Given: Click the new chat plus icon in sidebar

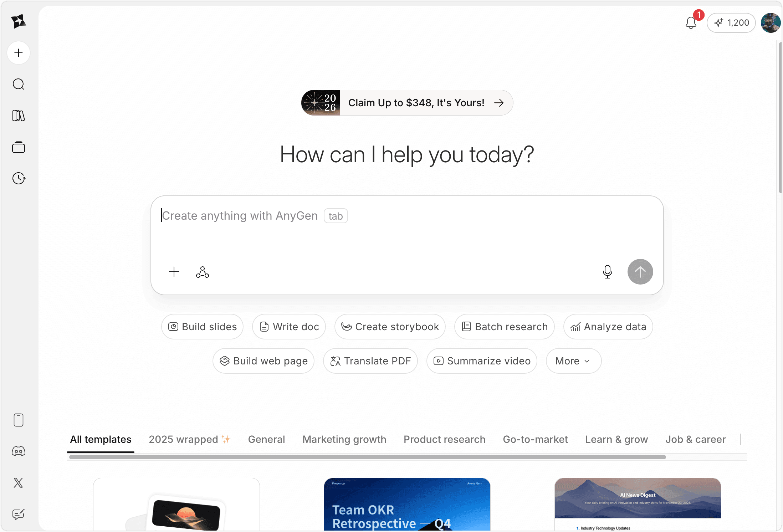Looking at the screenshot, I should (x=19, y=53).
